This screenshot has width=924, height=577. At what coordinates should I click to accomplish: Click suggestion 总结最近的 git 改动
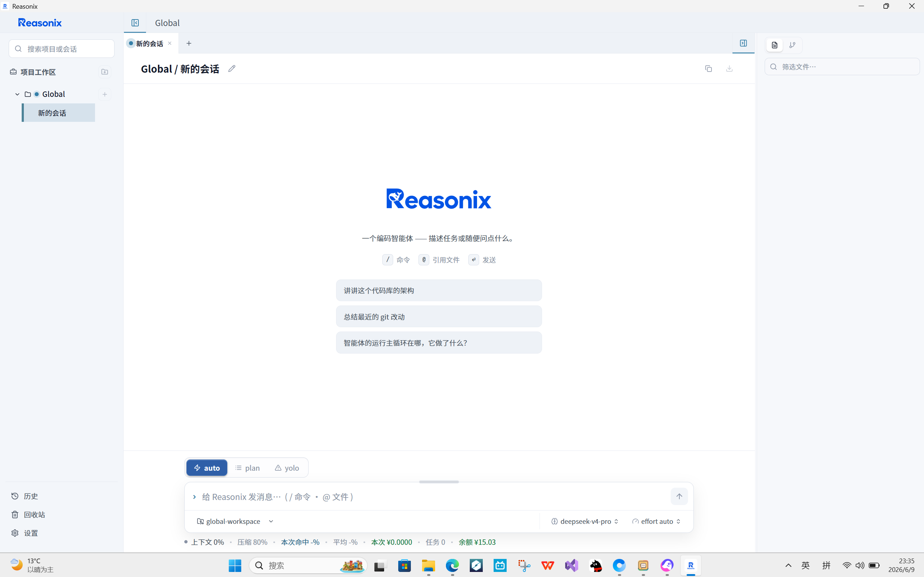(x=439, y=317)
